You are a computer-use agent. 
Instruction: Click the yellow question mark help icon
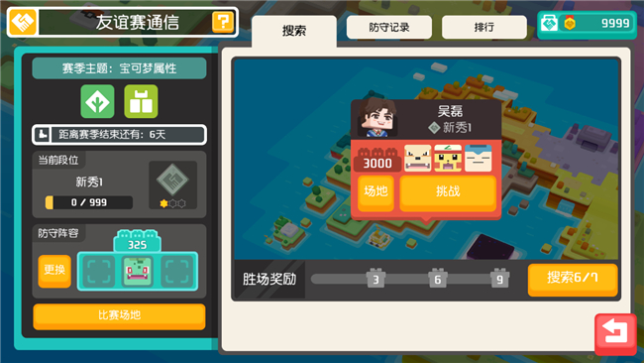pyautogui.click(x=223, y=22)
